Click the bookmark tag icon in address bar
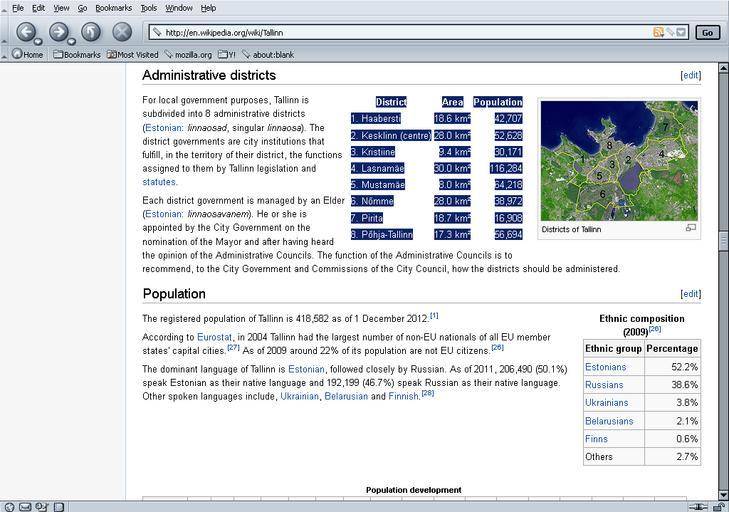 (670, 32)
